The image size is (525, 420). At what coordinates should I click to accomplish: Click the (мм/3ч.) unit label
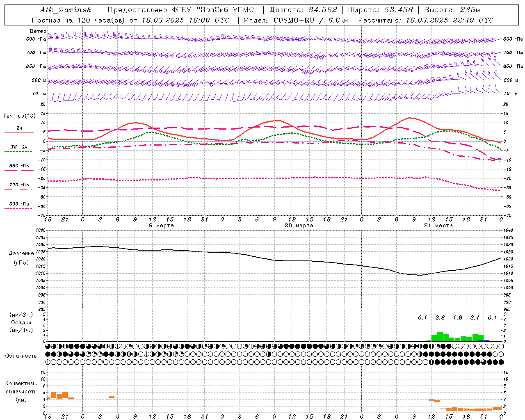click(21, 315)
